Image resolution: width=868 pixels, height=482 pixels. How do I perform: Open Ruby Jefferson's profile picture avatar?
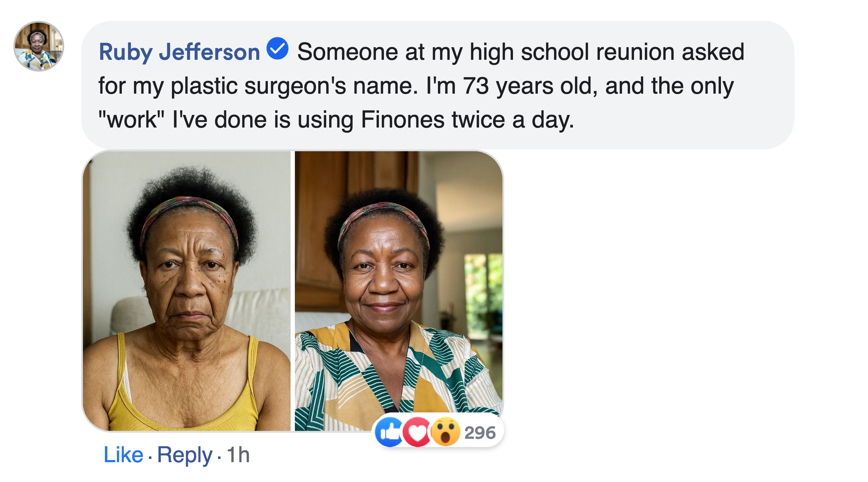39,46
